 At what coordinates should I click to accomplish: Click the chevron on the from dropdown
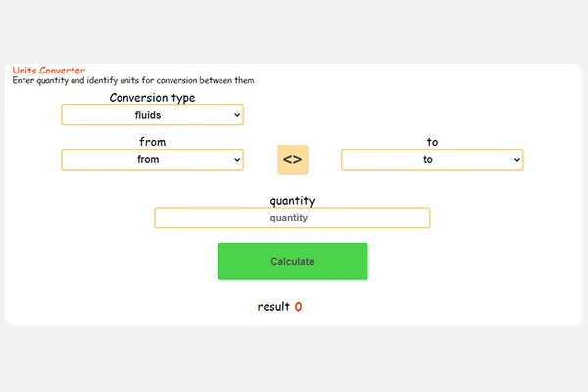pos(237,160)
